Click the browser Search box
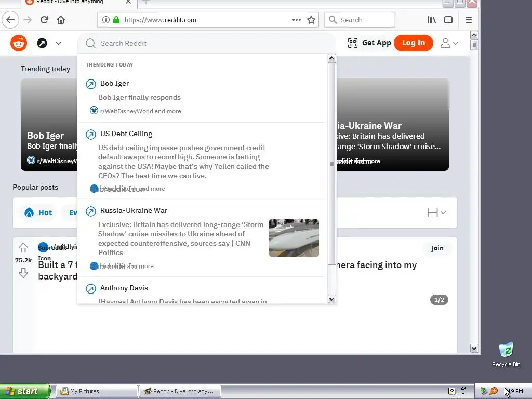 click(360, 20)
